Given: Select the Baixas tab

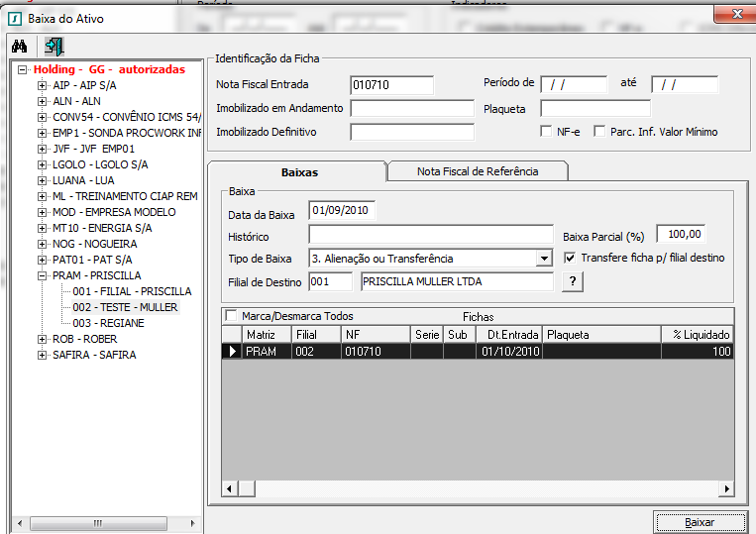Looking at the screenshot, I should (299, 171).
